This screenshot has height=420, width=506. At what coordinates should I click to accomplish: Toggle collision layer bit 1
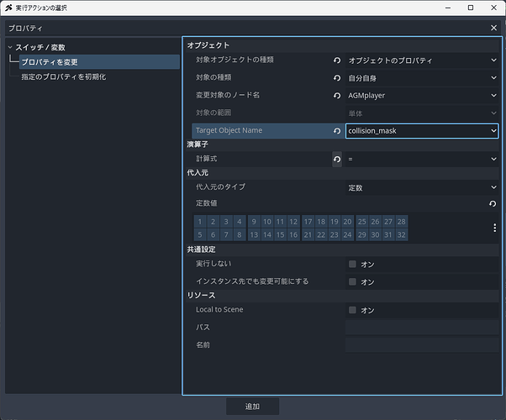(x=200, y=222)
